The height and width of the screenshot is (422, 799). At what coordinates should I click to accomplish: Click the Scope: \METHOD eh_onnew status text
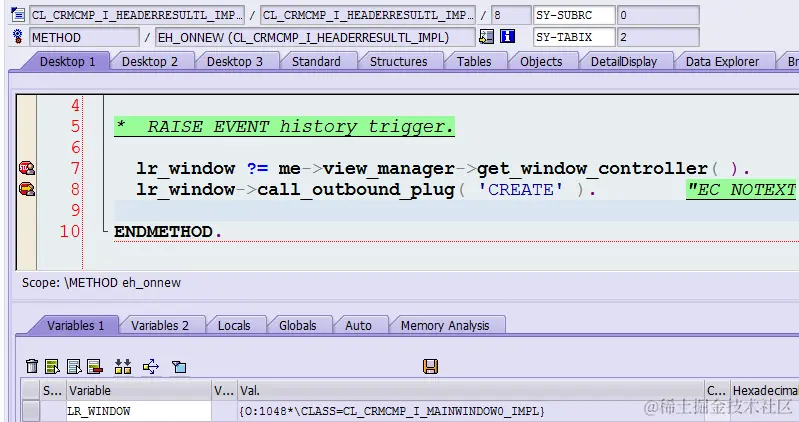101,282
